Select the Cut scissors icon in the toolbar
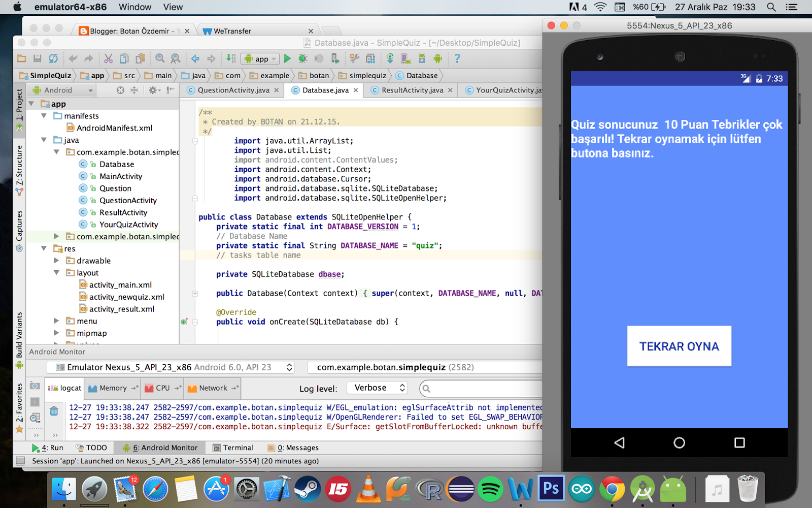The image size is (812, 508). (108, 58)
